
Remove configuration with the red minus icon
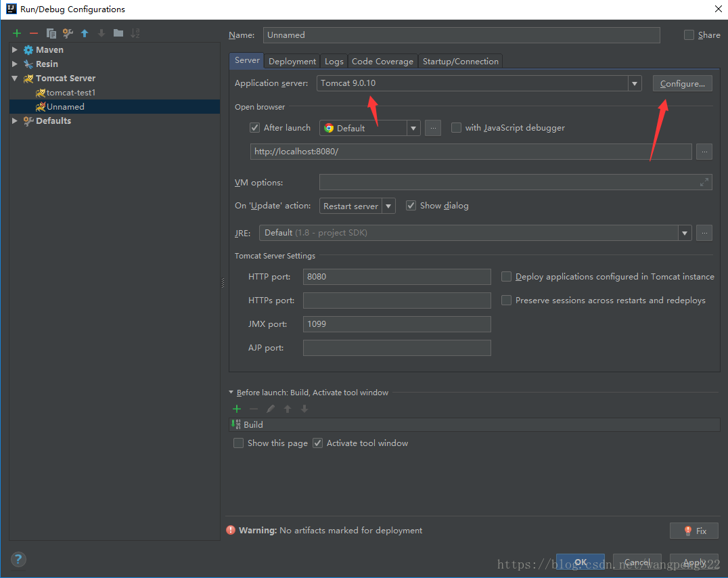pos(33,33)
